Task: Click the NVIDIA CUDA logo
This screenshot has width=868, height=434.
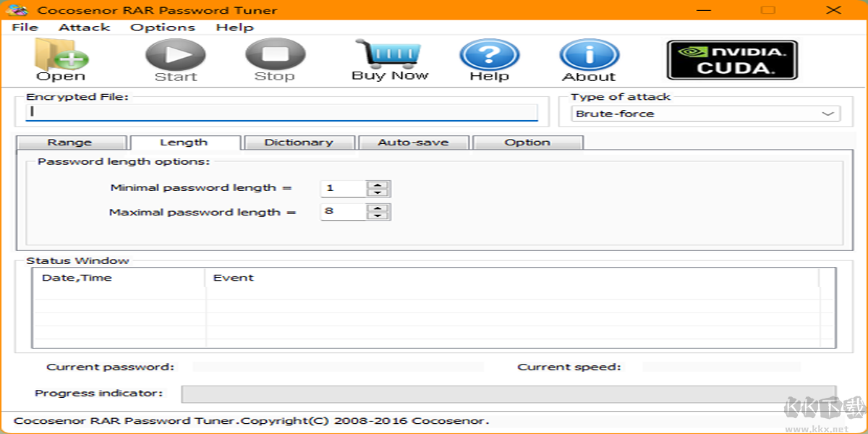Action: [732, 59]
